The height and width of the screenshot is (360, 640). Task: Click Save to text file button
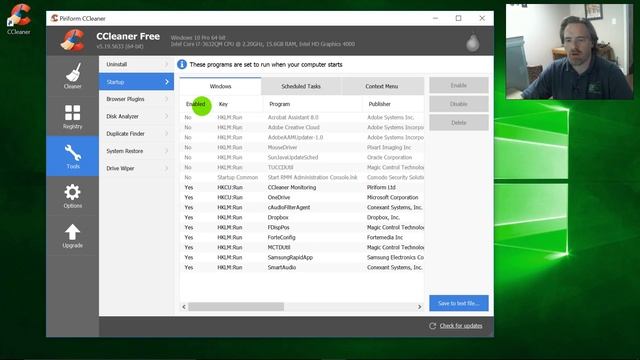click(459, 303)
